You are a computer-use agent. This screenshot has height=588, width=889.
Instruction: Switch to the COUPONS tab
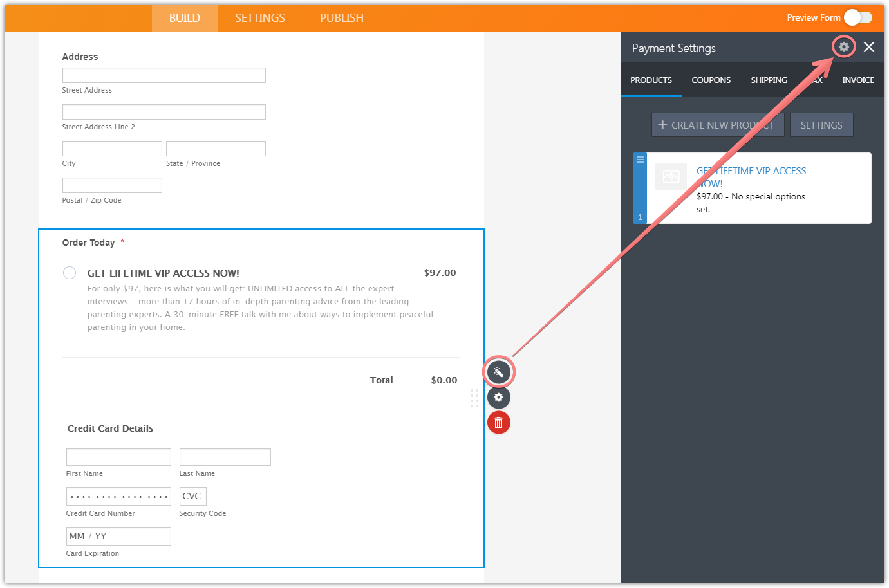pyautogui.click(x=711, y=80)
